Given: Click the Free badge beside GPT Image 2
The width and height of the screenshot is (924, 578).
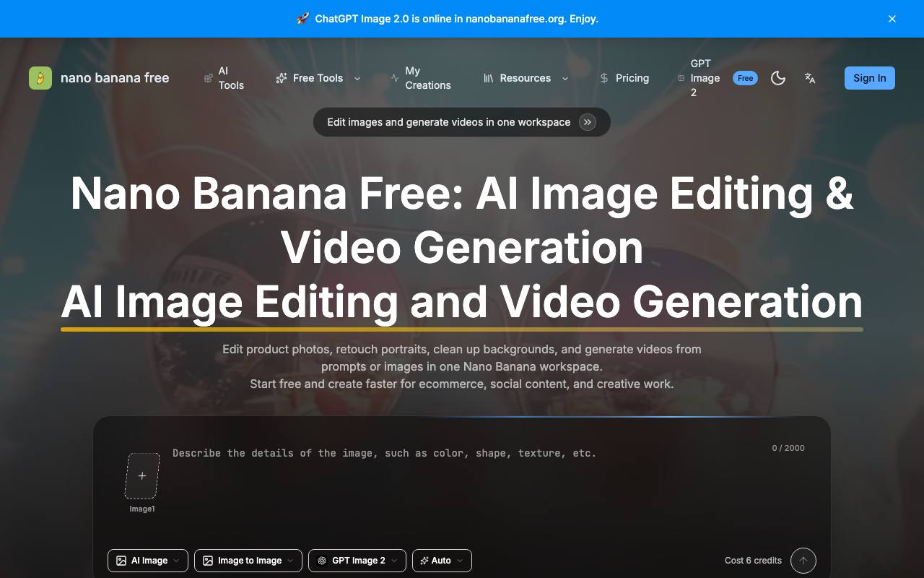Looking at the screenshot, I should (745, 78).
